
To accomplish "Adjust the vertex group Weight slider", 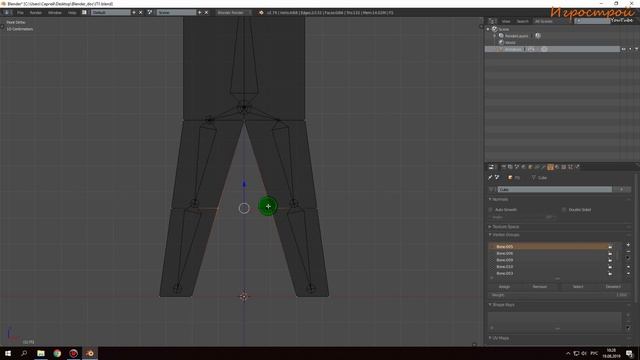I will pos(560,295).
